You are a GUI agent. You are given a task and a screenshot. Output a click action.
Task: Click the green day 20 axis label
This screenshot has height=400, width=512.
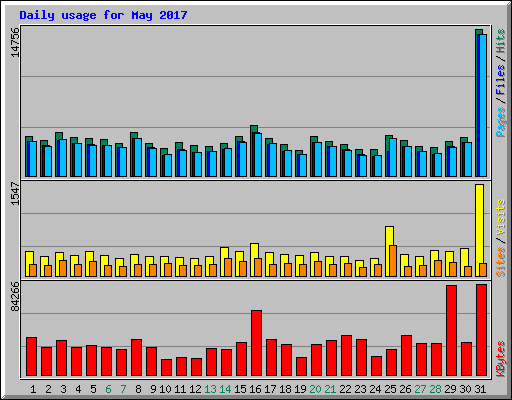click(x=315, y=389)
